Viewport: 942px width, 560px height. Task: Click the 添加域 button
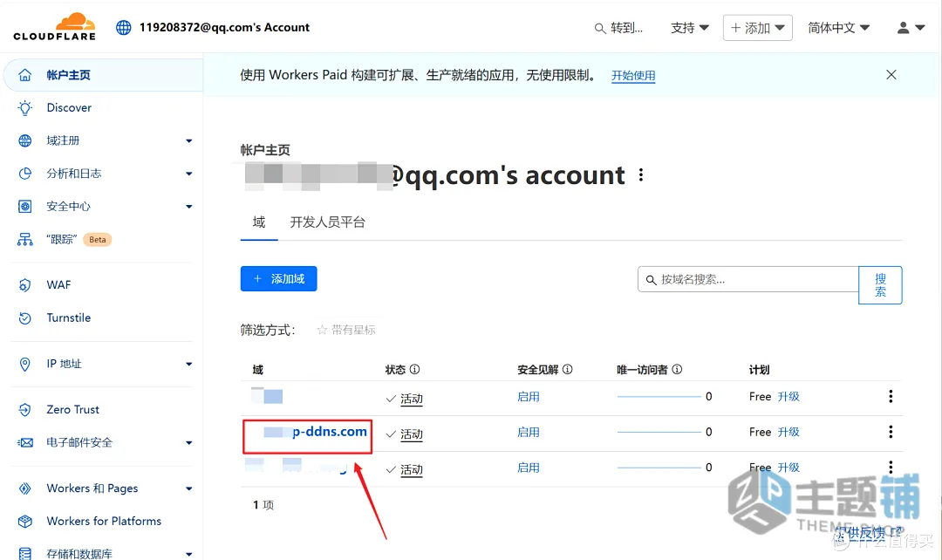[x=279, y=279]
